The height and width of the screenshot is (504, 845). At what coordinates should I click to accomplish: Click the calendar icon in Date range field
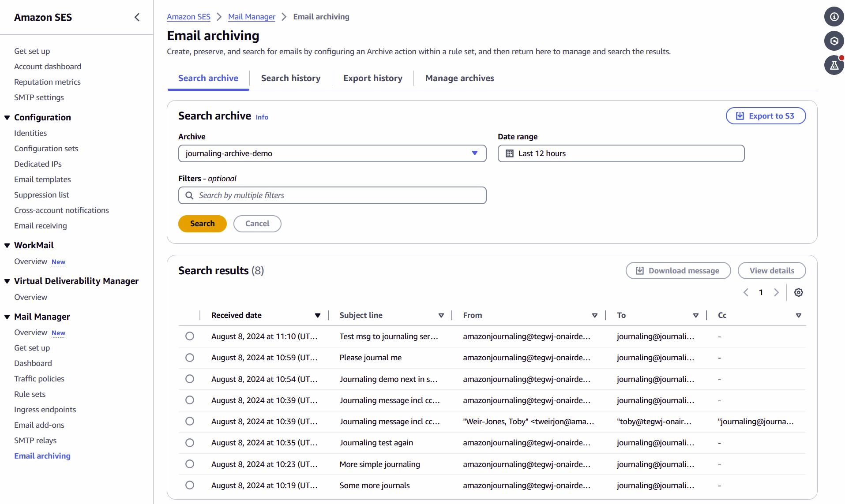click(x=510, y=153)
